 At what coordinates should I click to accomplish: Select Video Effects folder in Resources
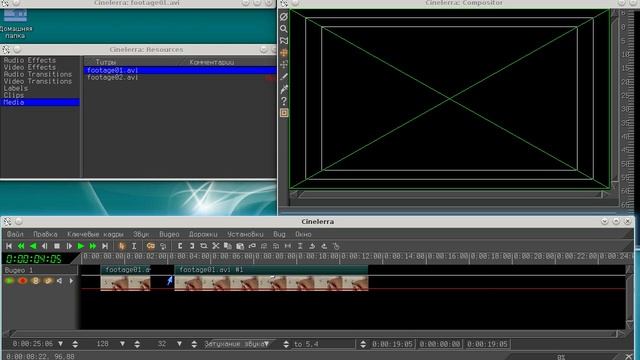29,67
